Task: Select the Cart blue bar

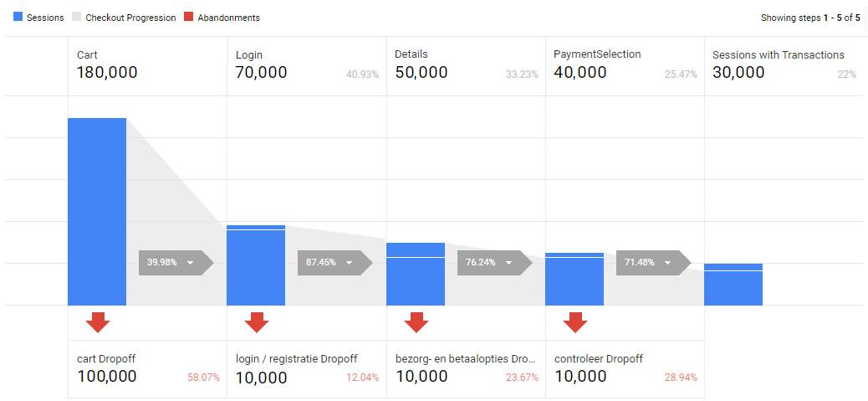Action: (x=97, y=212)
